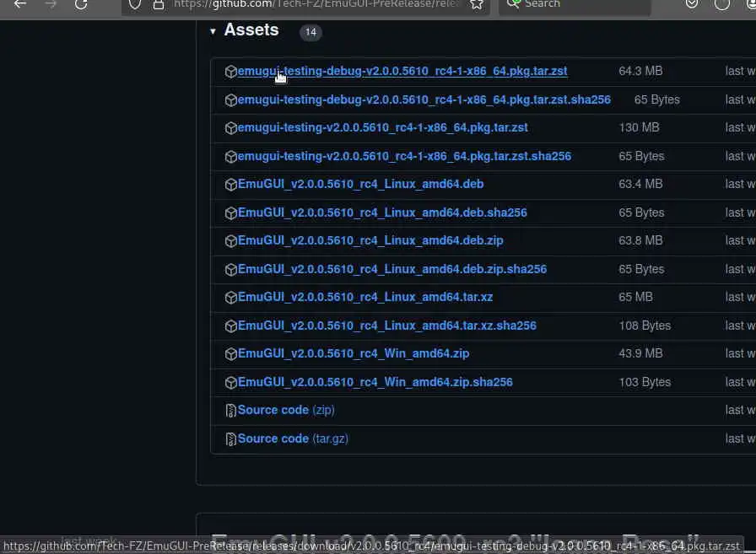Select the 63.4 MB size text
This screenshot has width=756, height=554.
pyautogui.click(x=640, y=184)
